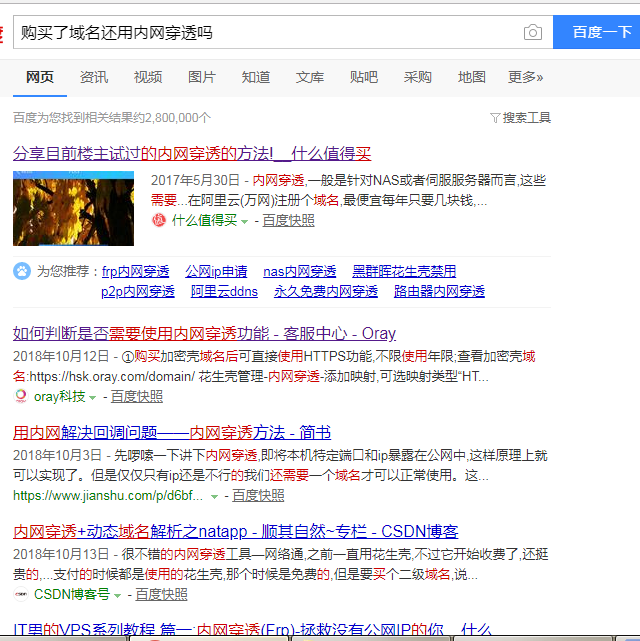The height and width of the screenshot is (641, 640).
Task: Switch to the 资讯 tab
Action: 94,77
